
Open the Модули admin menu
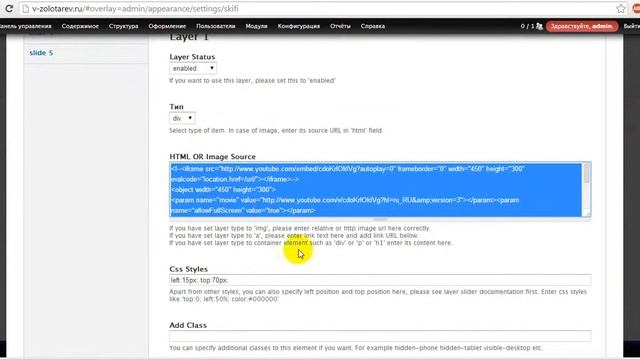pos(256,26)
